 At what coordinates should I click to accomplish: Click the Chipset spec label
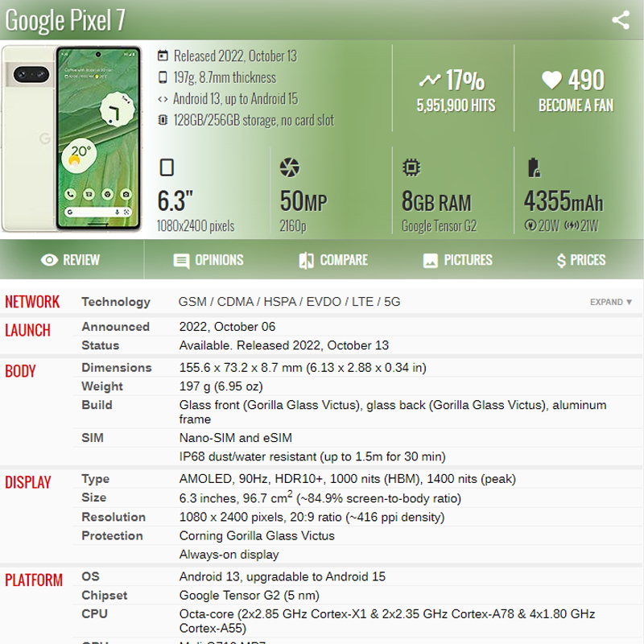105,595
